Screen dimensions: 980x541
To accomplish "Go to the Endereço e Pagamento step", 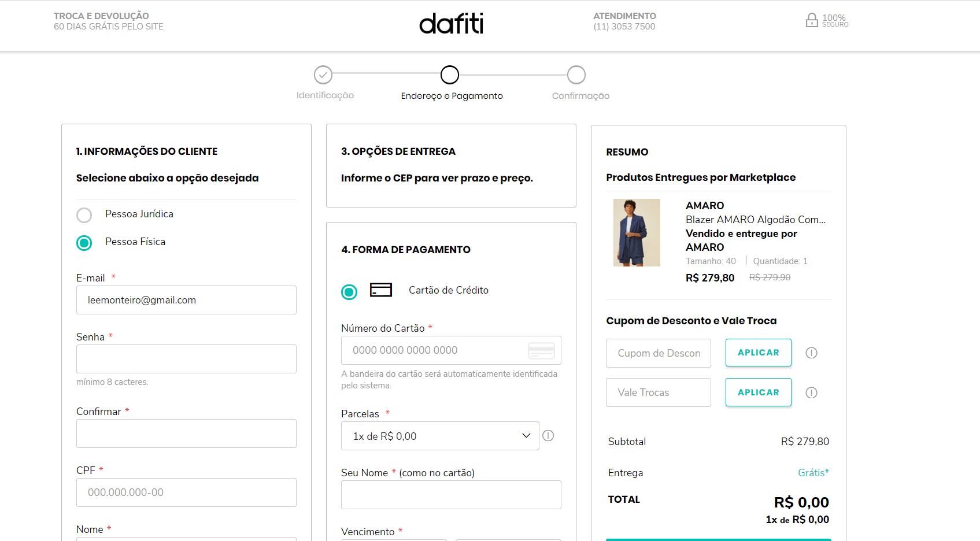I will [450, 75].
